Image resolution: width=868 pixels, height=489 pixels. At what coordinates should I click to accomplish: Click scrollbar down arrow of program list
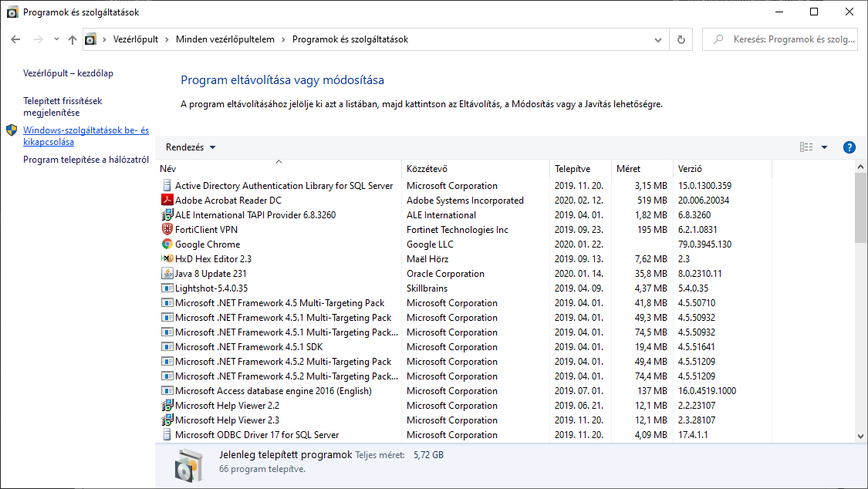tap(860, 437)
